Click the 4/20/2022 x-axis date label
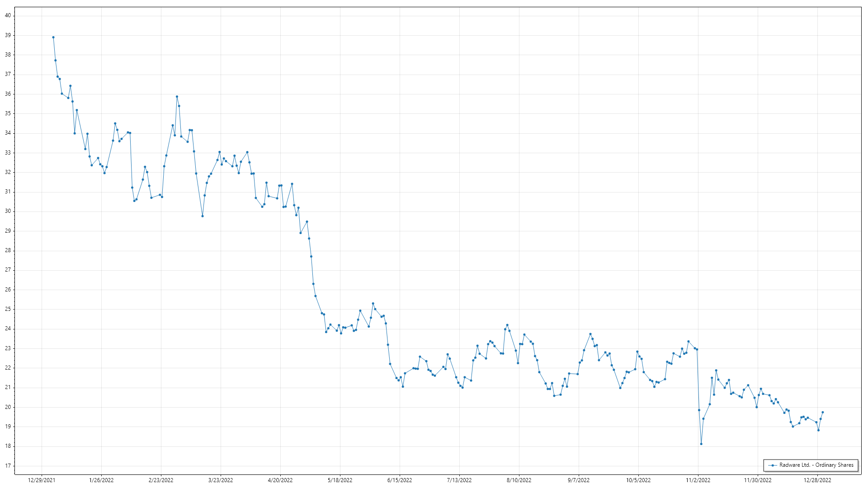 (x=280, y=480)
